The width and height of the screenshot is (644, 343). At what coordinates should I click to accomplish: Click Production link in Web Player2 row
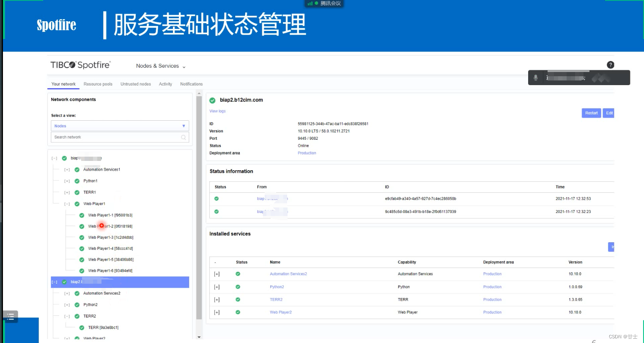(x=492, y=312)
